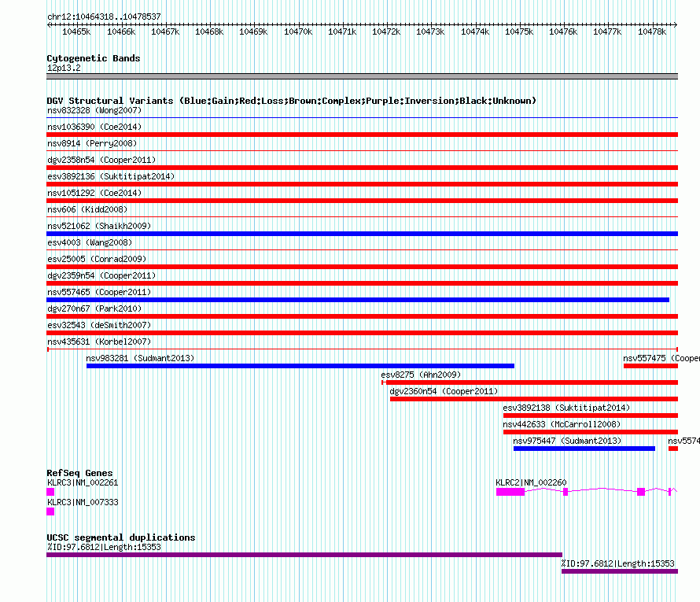700x602 pixels.
Task: Open nsv1051292 (Coe2014) variant label
Action: pos(94,193)
